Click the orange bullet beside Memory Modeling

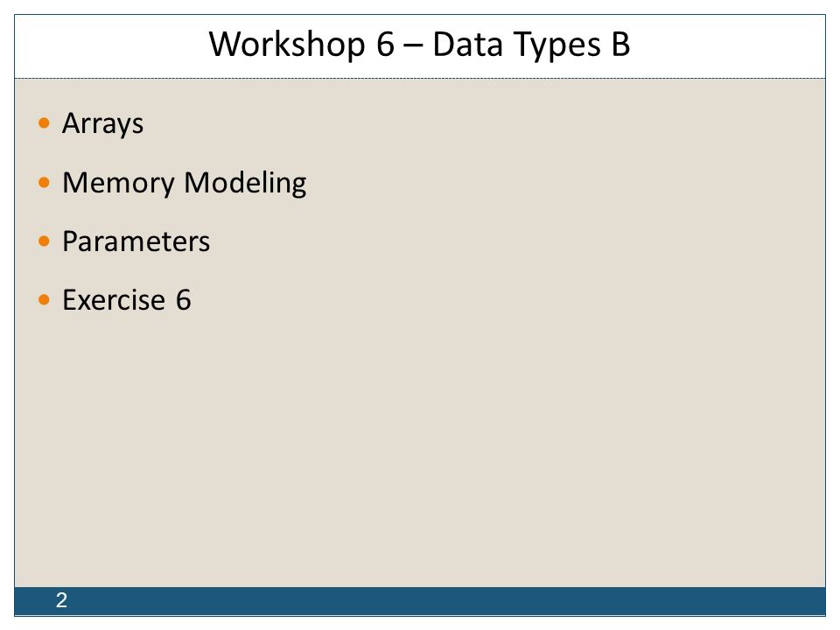44,183
